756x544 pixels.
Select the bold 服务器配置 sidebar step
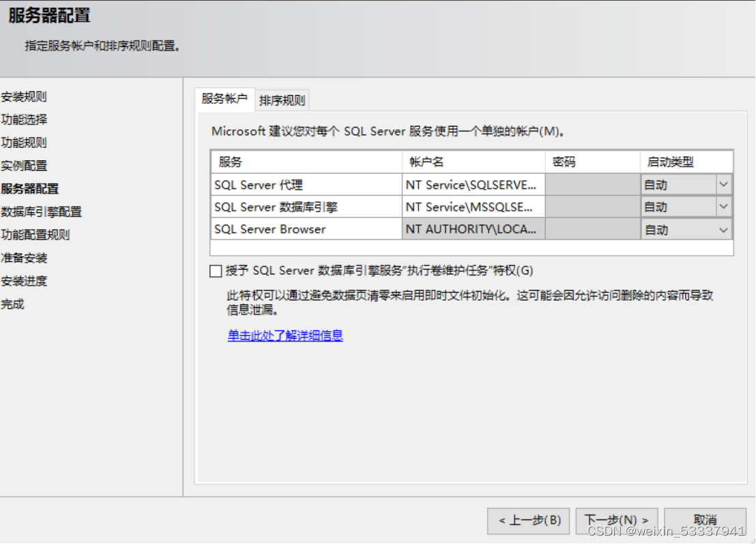[x=29, y=189]
